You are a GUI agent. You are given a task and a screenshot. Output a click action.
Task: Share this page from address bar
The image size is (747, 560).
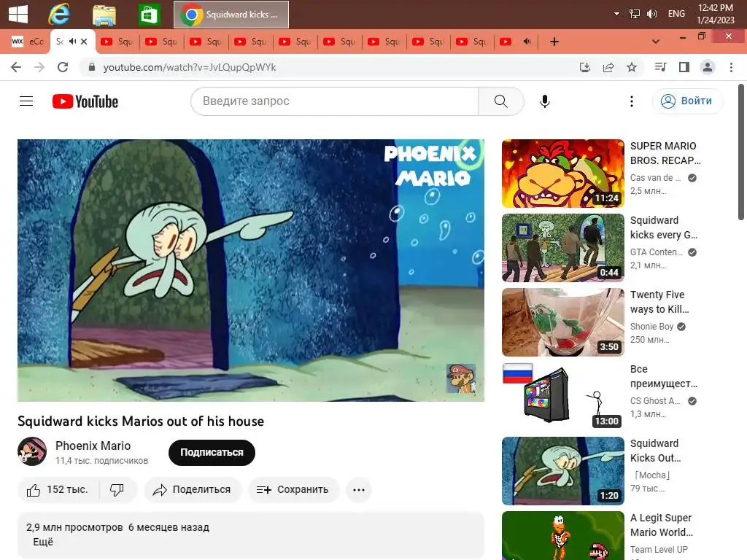coord(608,67)
